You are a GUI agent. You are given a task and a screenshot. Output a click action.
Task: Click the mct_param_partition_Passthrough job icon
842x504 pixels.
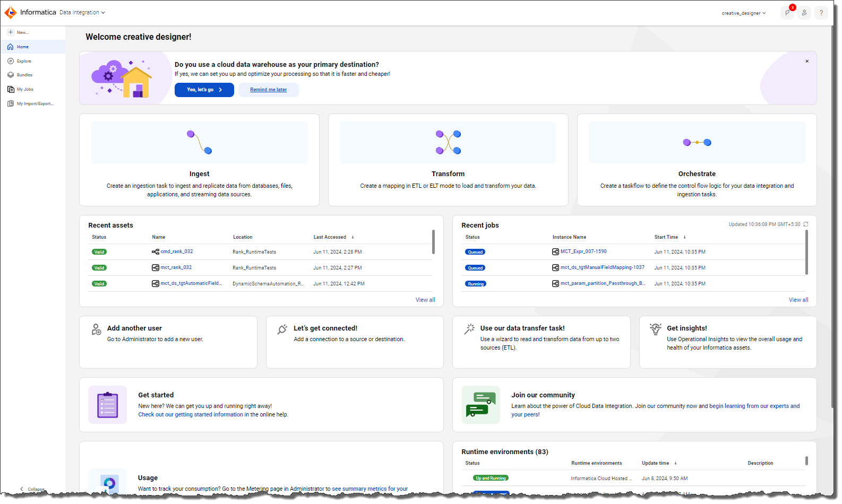click(x=555, y=284)
